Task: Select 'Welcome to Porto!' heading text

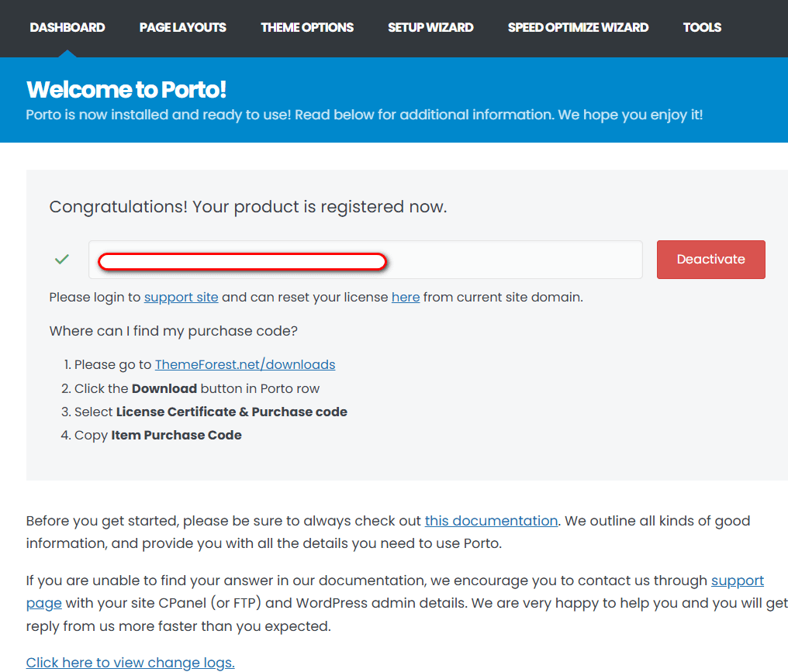Action: pyautogui.click(x=126, y=90)
